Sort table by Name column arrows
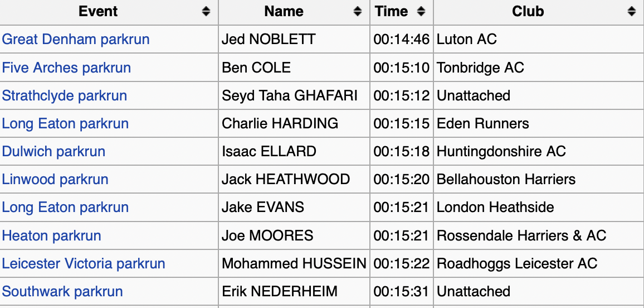 [358, 12]
